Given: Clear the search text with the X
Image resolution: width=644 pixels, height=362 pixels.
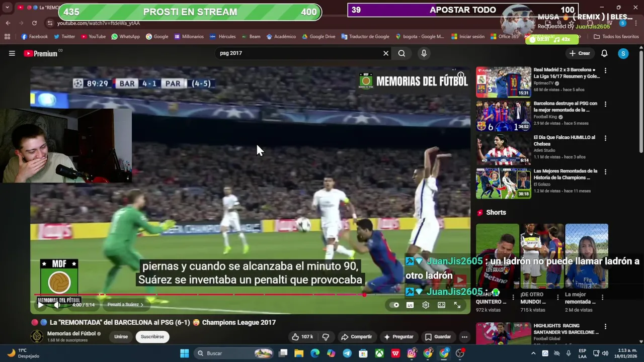Looking at the screenshot, I should (386, 53).
